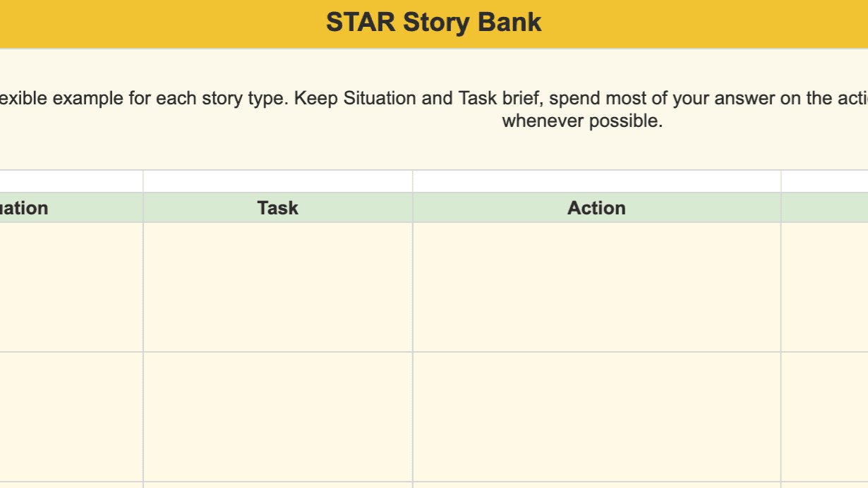The height and width of the screenshot is (488, 868).
Task: Select the instruction text starting 'Keep Situation and Task brief'
Action: point(581,98)
